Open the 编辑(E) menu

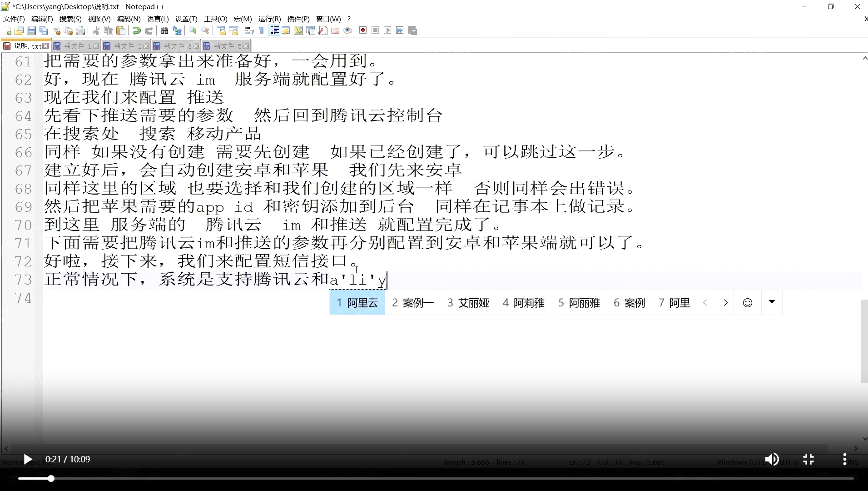[x=42, y=19]
